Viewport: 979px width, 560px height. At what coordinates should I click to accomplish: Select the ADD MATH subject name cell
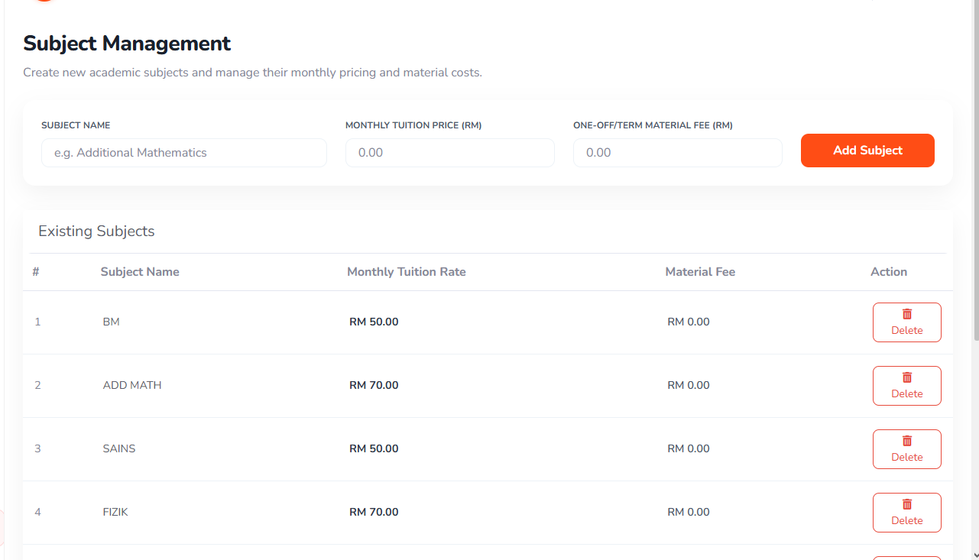point(132,386)
